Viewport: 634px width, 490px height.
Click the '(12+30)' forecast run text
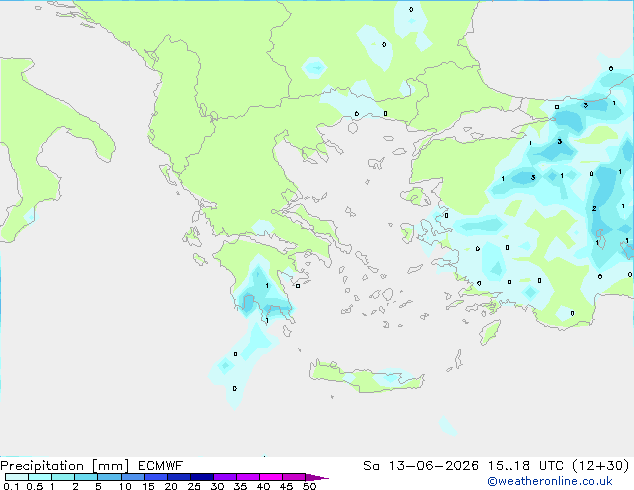click(x=601, y=466)
